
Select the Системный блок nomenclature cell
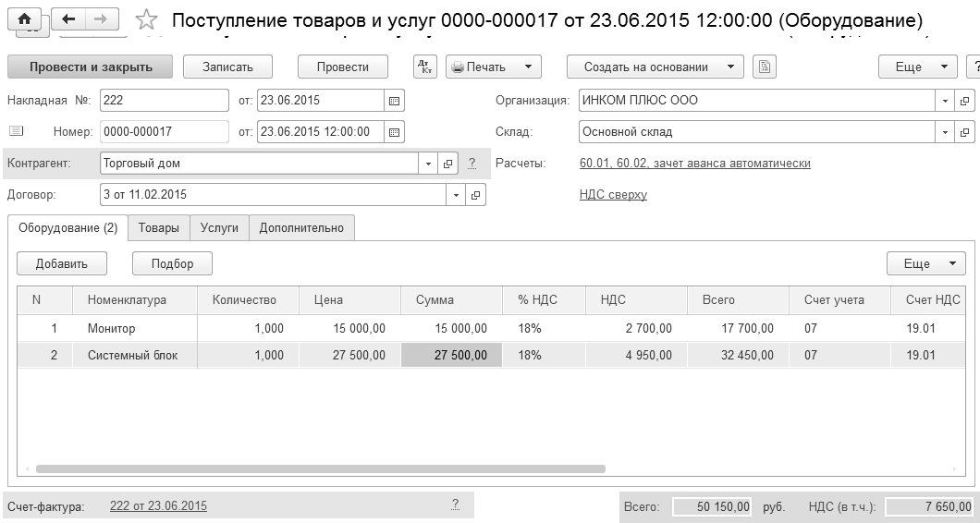pos(135,356)
